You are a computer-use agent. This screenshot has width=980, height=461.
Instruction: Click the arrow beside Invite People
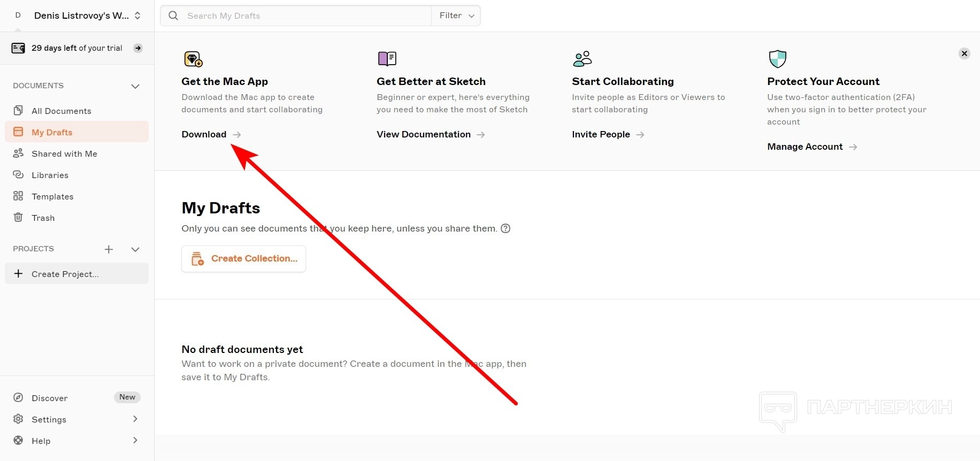tap(640, 135)
